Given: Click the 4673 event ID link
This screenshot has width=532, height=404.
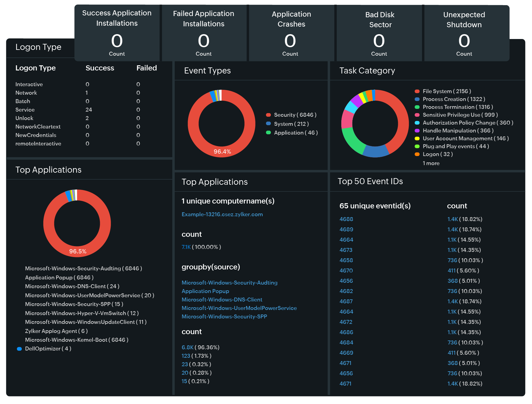Looking at the screenshot, I should [x=346, y=250].
